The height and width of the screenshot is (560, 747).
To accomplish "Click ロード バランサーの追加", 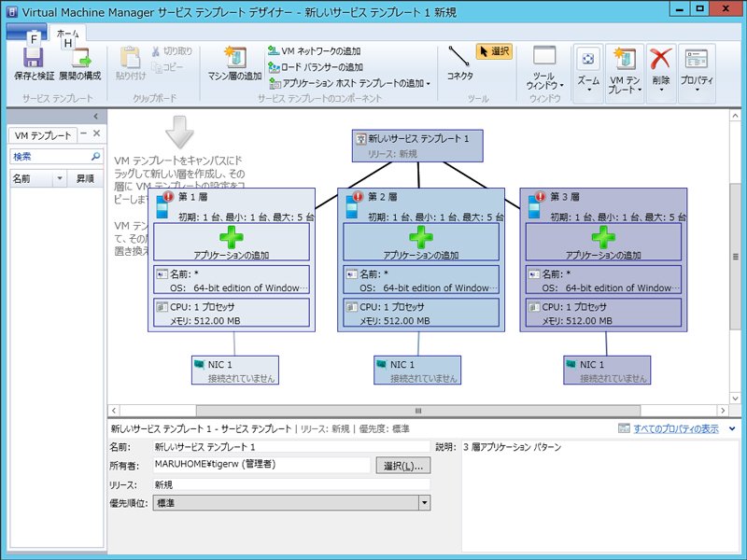I will [x=316, y=67].
